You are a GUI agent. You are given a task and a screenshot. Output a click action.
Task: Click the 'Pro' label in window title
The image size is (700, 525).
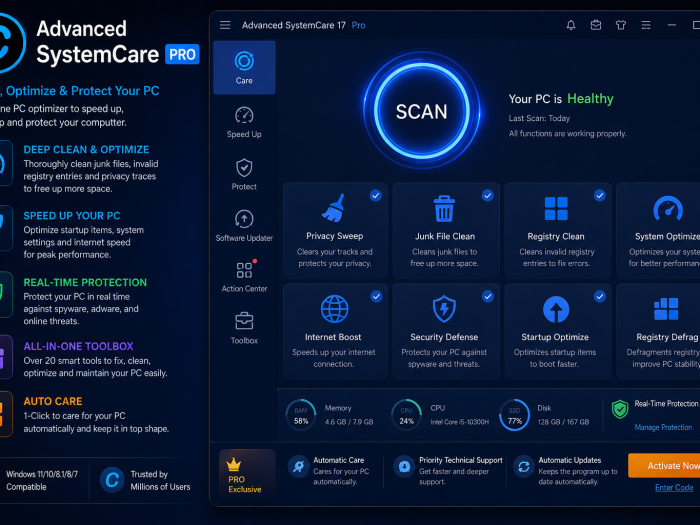pos(358,25)
